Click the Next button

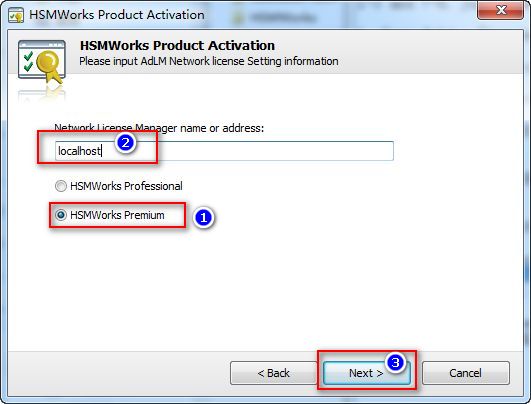click(x=366, y=373)
